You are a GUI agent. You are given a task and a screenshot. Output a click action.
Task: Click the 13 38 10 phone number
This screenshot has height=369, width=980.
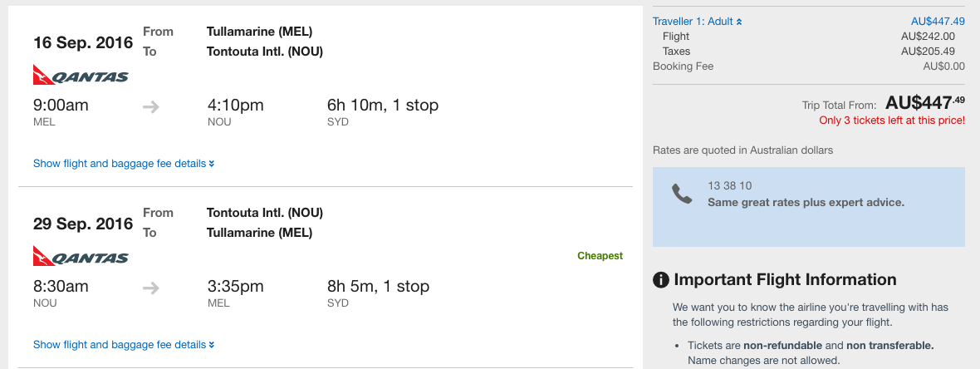[x=729, y=186]
